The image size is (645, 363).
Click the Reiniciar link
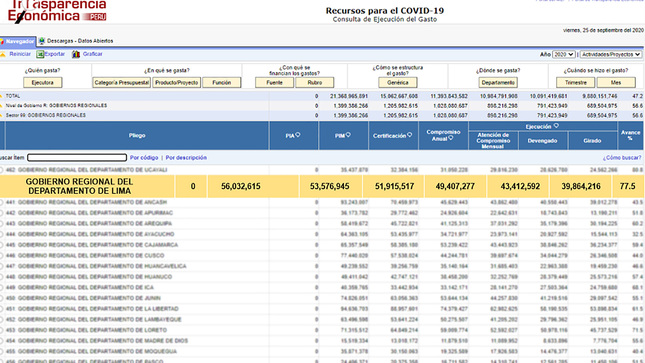(x=20, y=54)
